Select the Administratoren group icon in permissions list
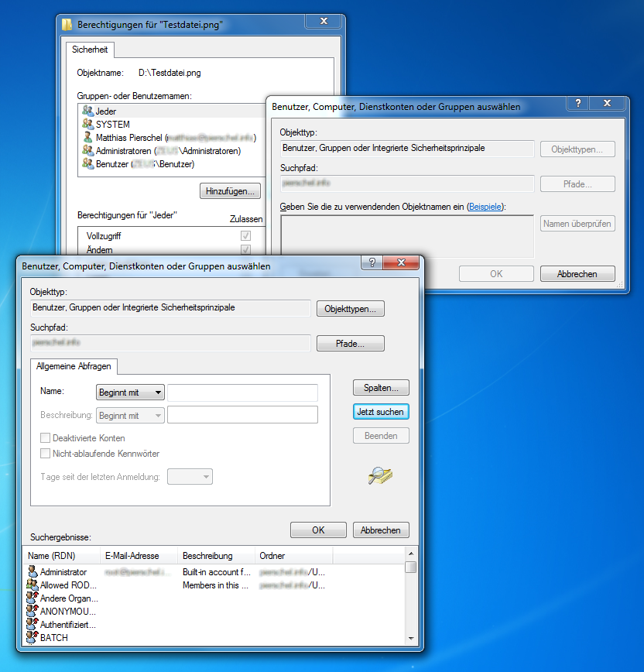Viewport: 644px width, 672px height. tap(87, 150)
